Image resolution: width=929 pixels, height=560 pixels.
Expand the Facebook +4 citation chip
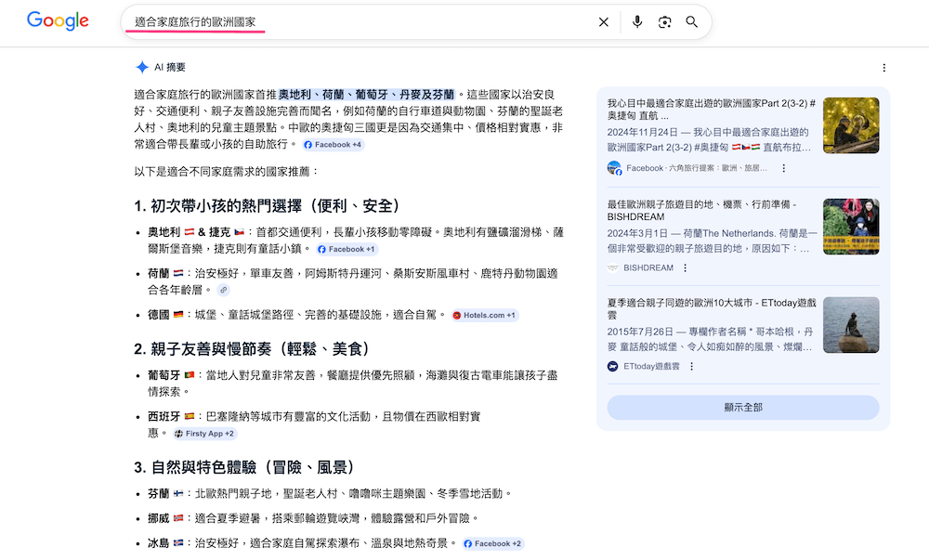[x=332, y=144]
